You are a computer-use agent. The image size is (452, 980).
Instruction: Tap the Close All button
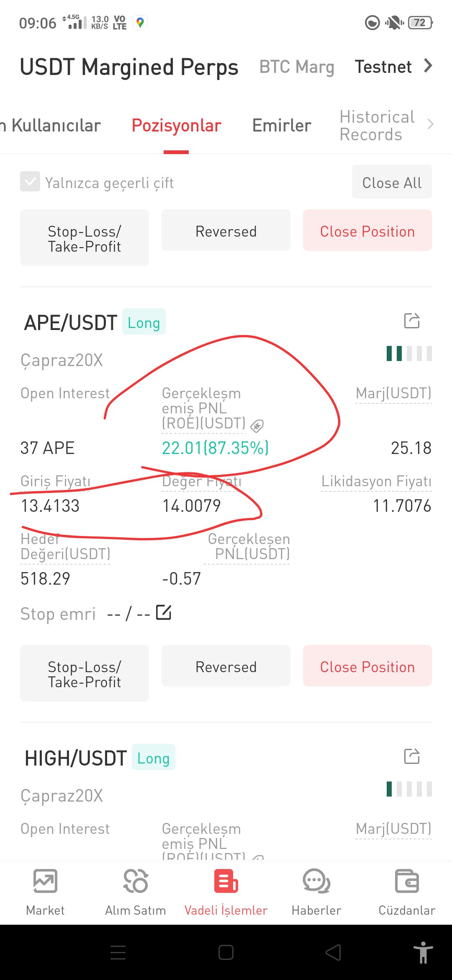pyautogui.click(x=392, y=182)
